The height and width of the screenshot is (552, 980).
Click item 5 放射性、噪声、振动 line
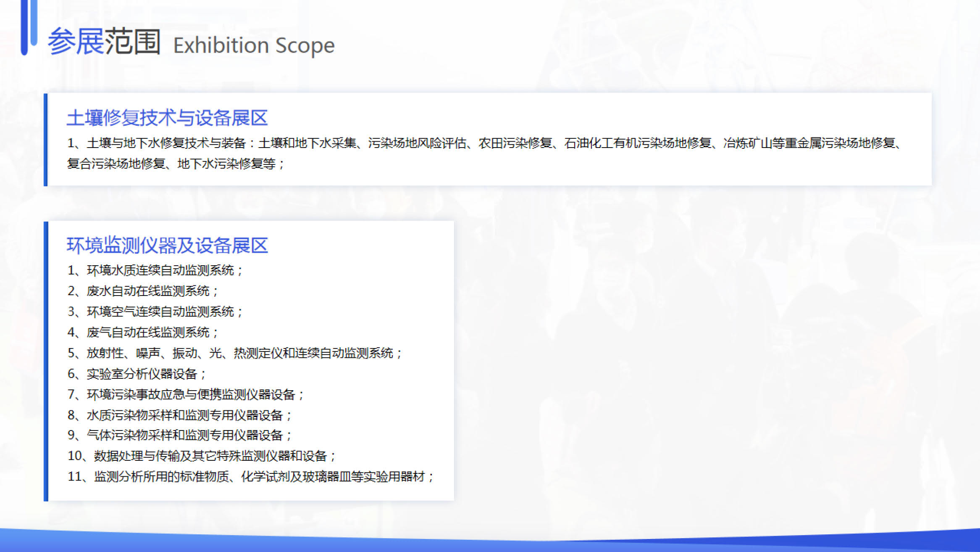pos(234,353)
